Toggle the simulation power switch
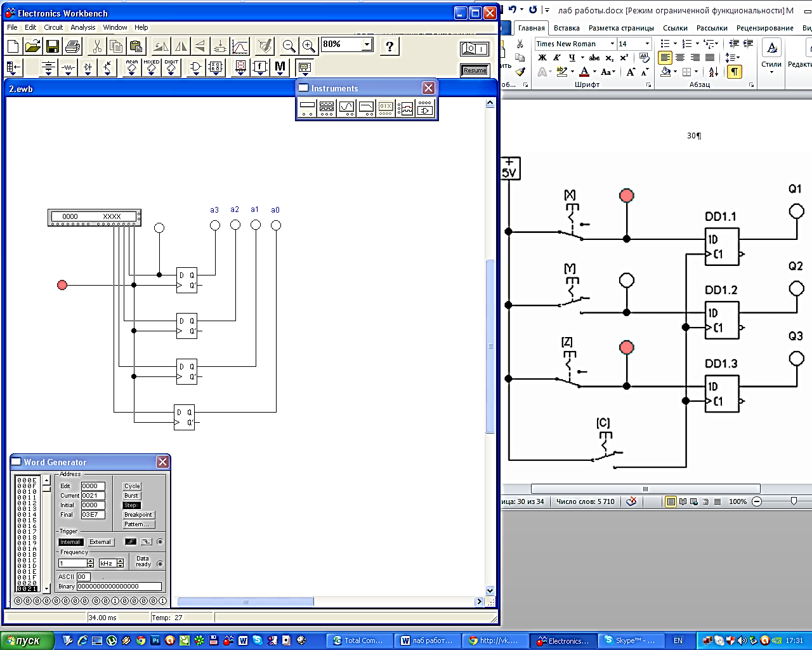812x650 pixels. (x=475, y=49)
